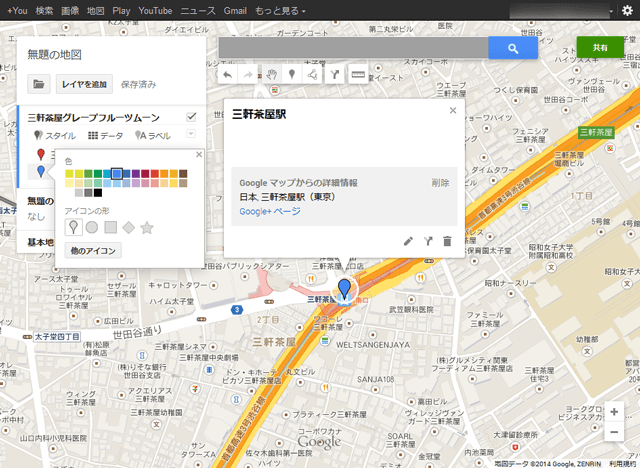Open 地図 in the top bar
640x468 pixels.
(x=96, y=11)
